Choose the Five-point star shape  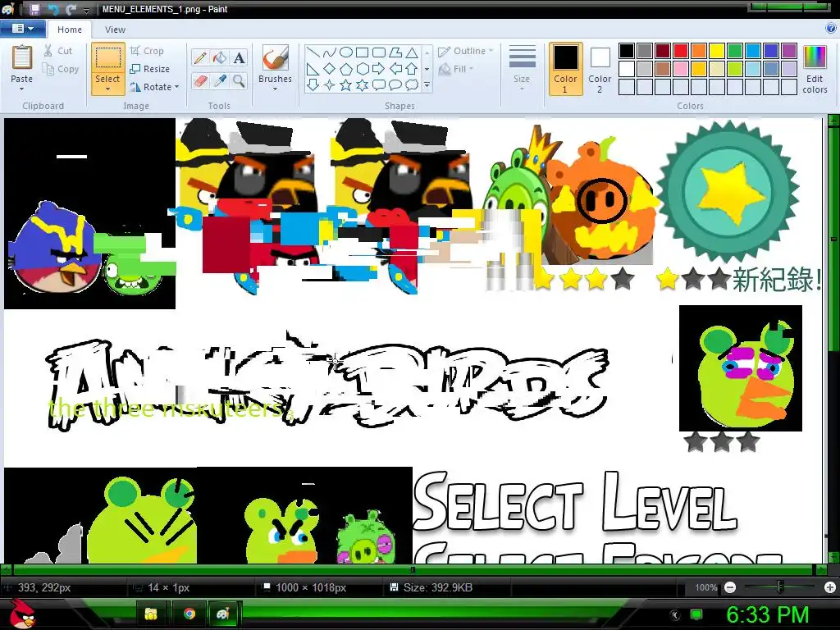pos(346,85)
